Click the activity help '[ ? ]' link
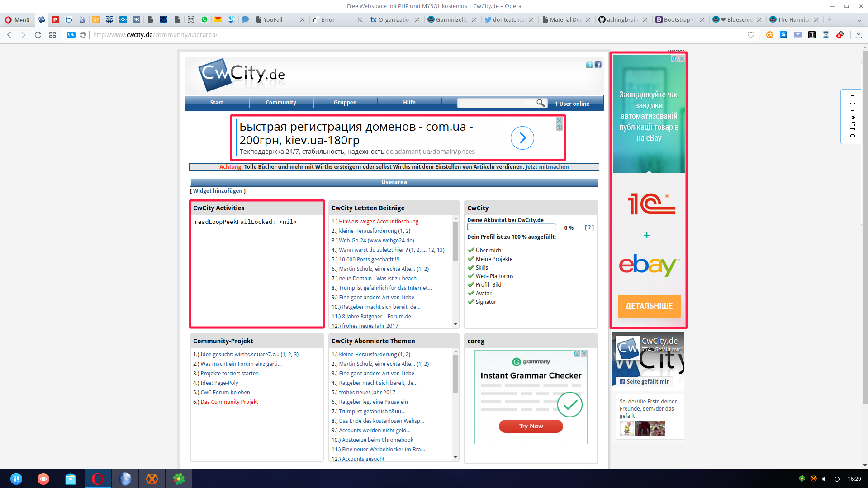The image size is (868, 488). (x=589, y=227)
